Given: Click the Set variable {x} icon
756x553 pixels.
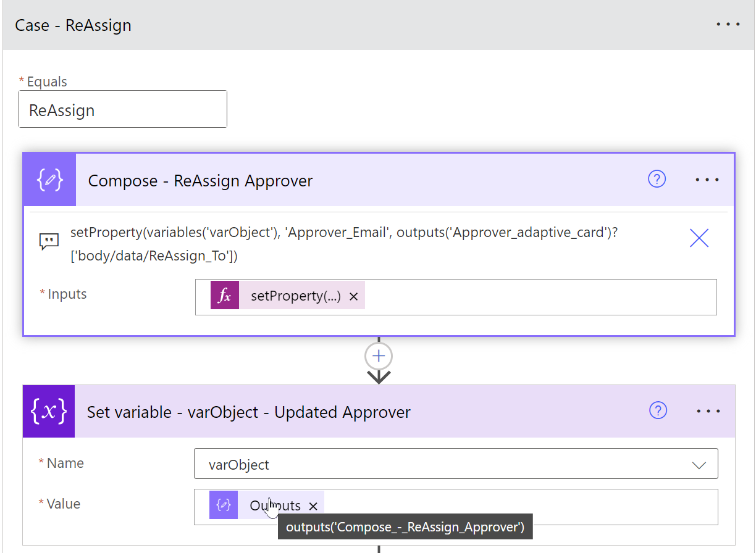Looking at the screenshot, I should (x=48, y=411).
